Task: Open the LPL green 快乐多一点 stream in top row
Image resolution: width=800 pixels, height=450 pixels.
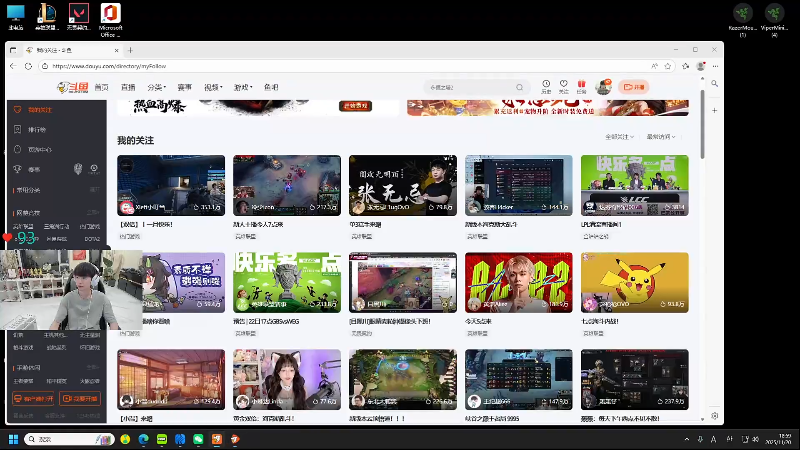Action: (634, 185)
